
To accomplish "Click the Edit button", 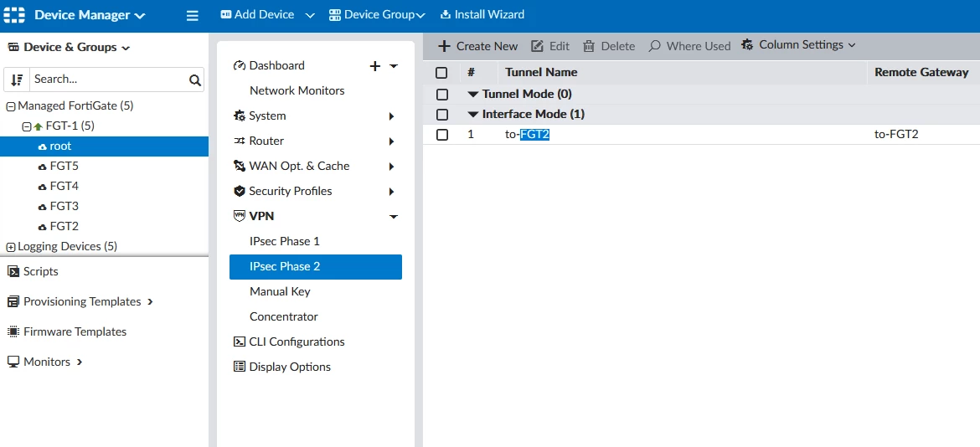I will point(550,46).
